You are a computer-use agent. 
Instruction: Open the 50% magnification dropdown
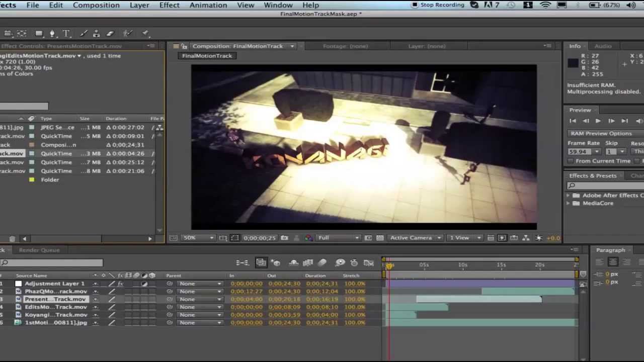[x=198, y=238]
